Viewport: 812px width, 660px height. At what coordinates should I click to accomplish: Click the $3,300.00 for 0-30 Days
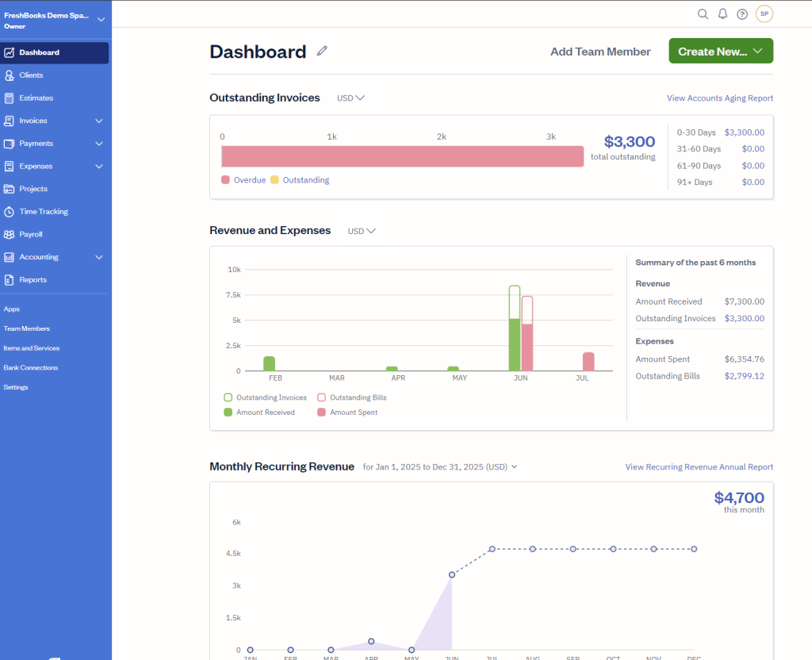point(744,132)
